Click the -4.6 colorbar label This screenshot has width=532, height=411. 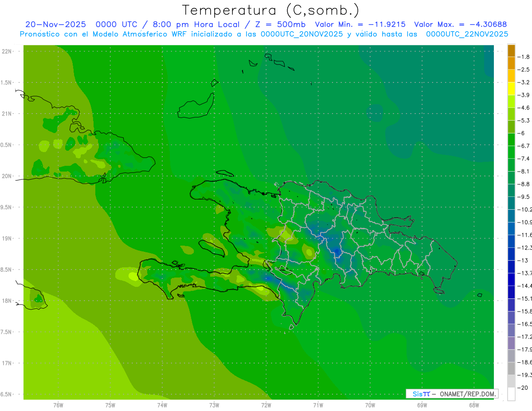pos(524,108)
